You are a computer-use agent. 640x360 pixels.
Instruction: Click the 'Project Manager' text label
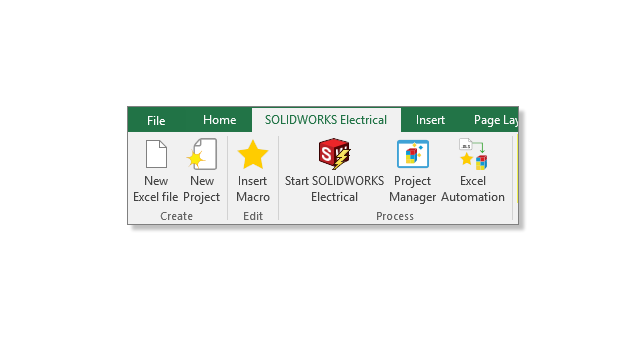(x=413, y=189)
